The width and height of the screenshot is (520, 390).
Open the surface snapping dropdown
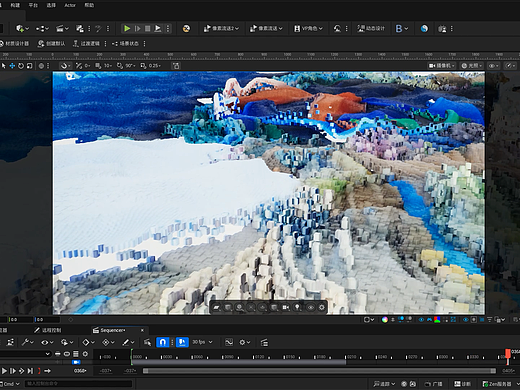tap(65, 66)
